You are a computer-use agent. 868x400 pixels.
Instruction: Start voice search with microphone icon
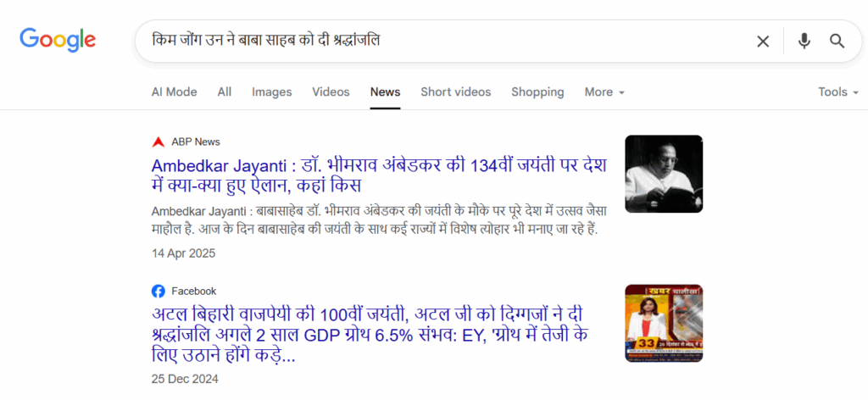[x=804, y=41]
